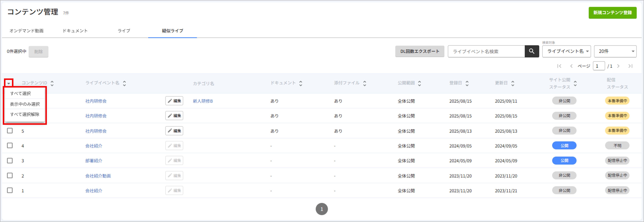Click 新規コンテンツ登録 button
The height and width of the screenshot is (222, 644).
click(613, 13)
